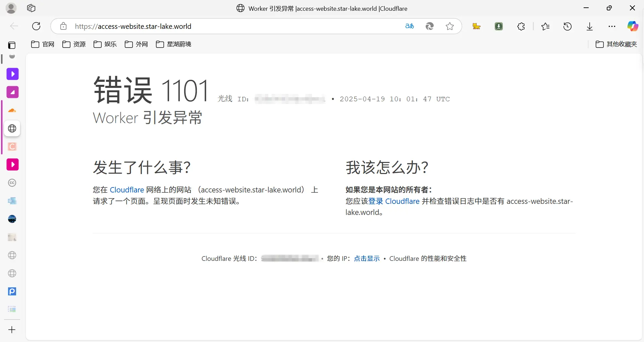Switch to blue P icon vertical tab

[x=12, y=291]
